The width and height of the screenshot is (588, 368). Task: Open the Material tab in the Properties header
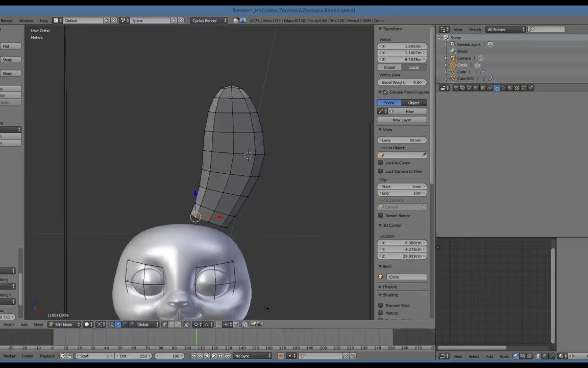(x=509, y=87)
